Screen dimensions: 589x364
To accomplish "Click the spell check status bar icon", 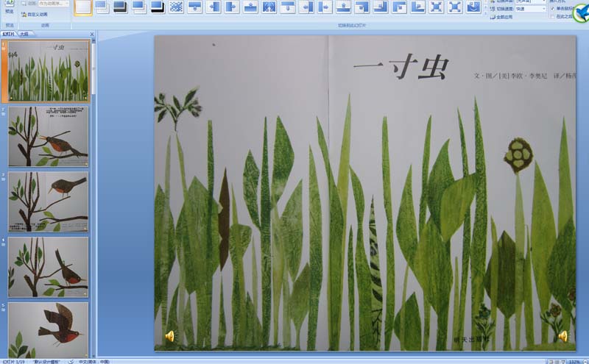I will (x=71, y=362).
